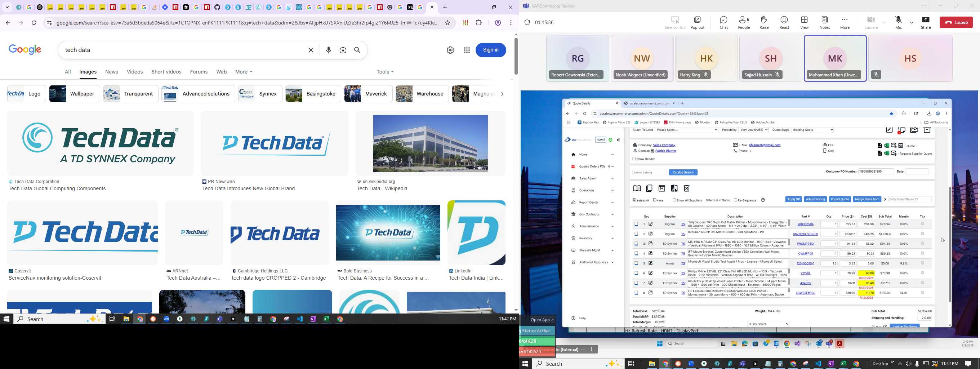Open the People panel in Teams
The image size is (980, 369).
(x=744, y=22)
